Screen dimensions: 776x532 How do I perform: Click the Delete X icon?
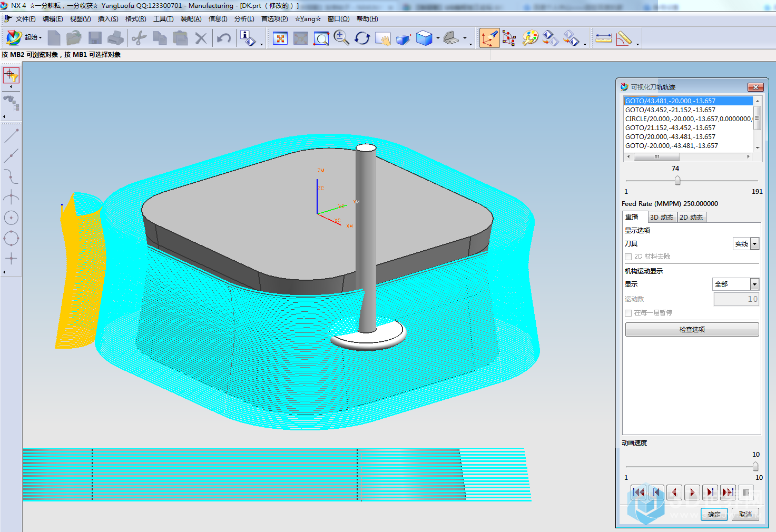[201, 38]
